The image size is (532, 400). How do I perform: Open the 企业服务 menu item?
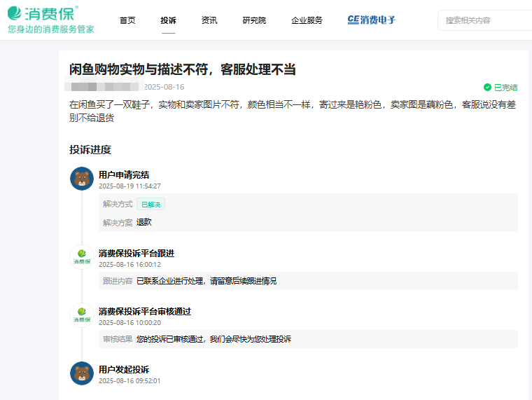pyautogui.click(x=307, y=20)
